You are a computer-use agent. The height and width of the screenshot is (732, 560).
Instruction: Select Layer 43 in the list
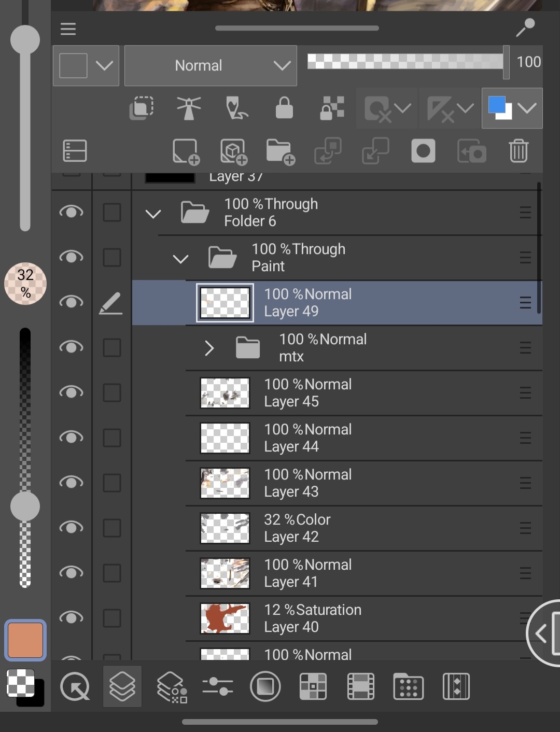click(x=363, y=483)
